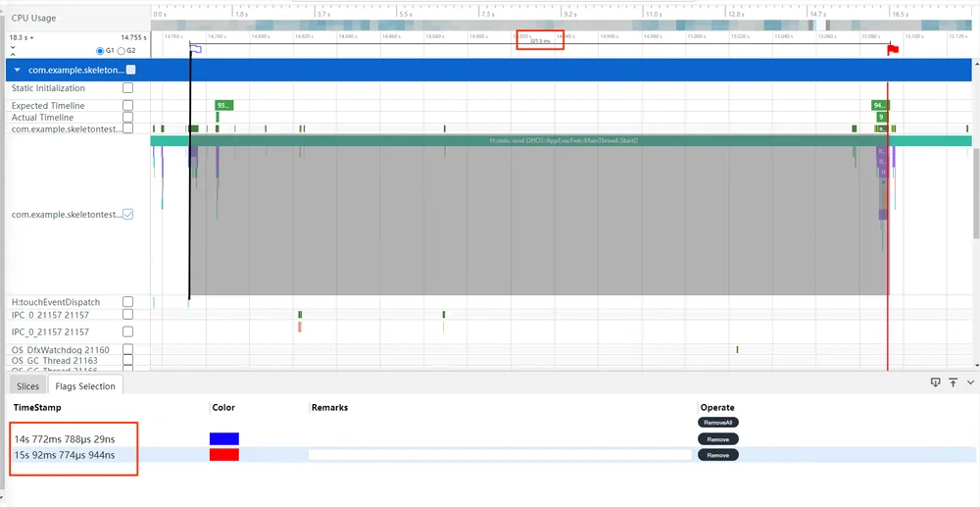Remove the 14s 772ms flag entry
980x507 pixels.
click(718, 439)
